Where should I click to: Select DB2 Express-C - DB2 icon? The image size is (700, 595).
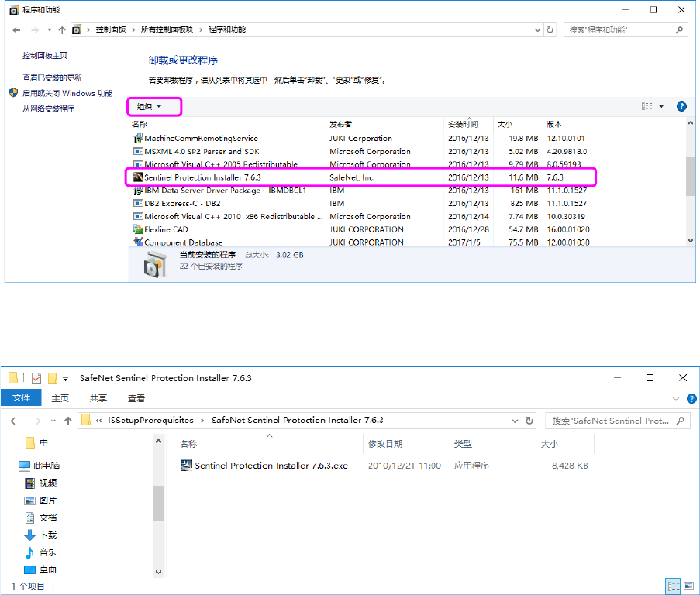139,204
